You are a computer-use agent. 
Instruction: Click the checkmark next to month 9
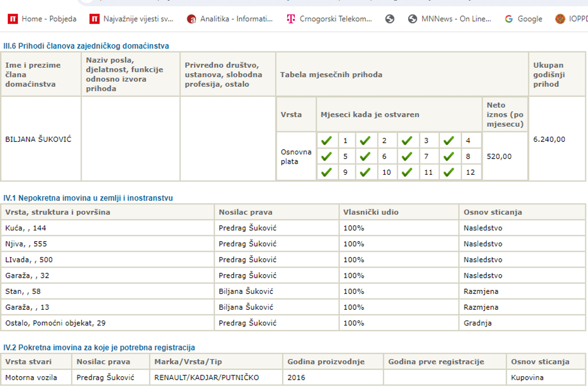pyautogui.click(x=327, y=172)
